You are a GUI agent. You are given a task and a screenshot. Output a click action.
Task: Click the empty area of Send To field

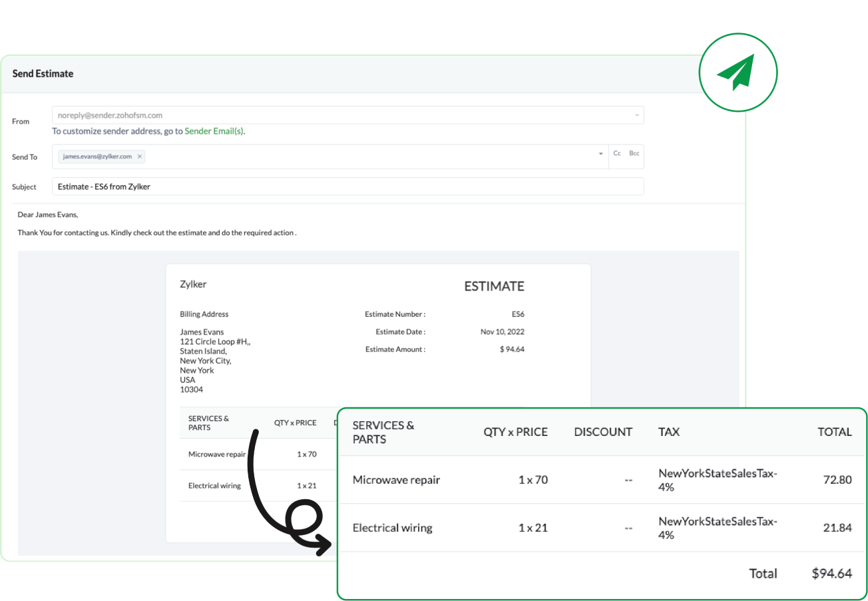366,156
